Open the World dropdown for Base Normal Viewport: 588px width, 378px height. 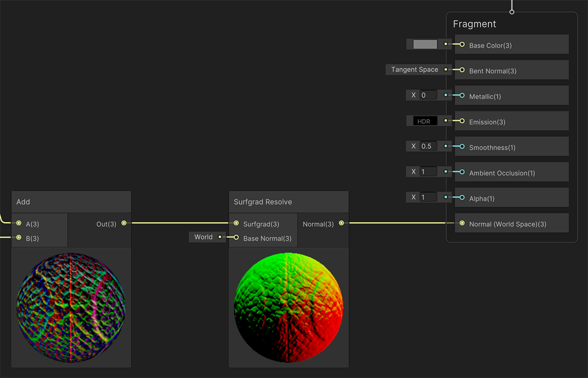203,237
